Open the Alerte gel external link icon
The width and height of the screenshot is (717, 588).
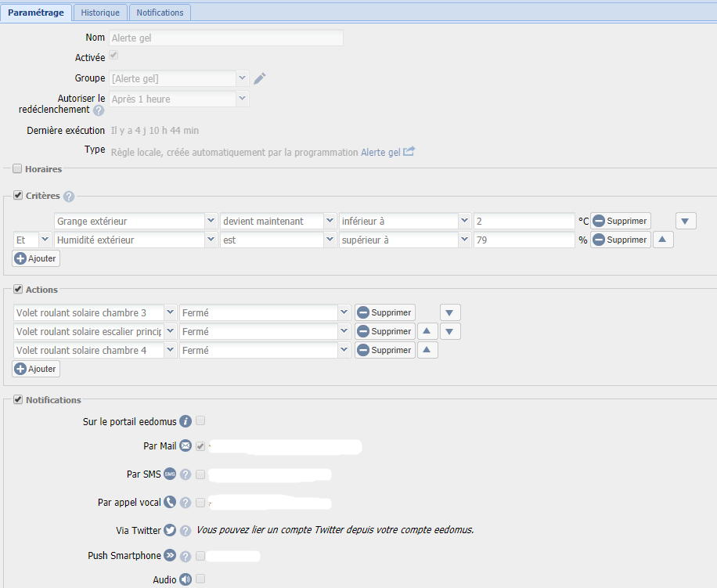coord(409,152)
